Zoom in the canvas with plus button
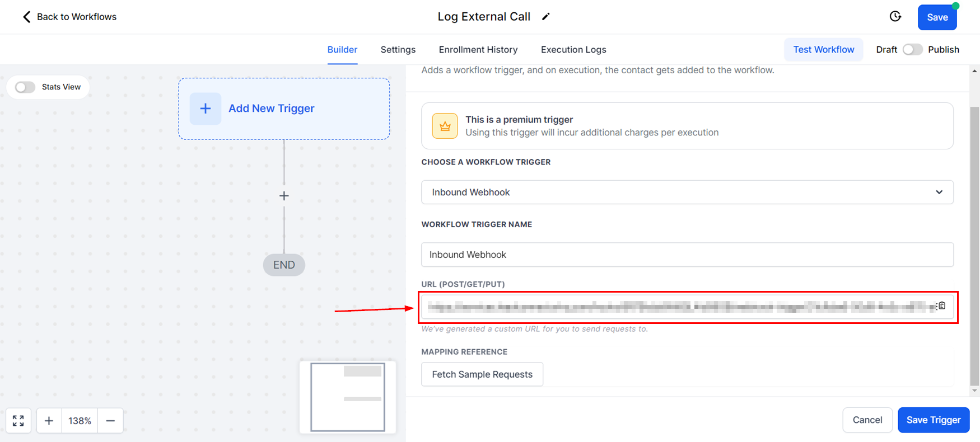980x442 pixels. 49,421
